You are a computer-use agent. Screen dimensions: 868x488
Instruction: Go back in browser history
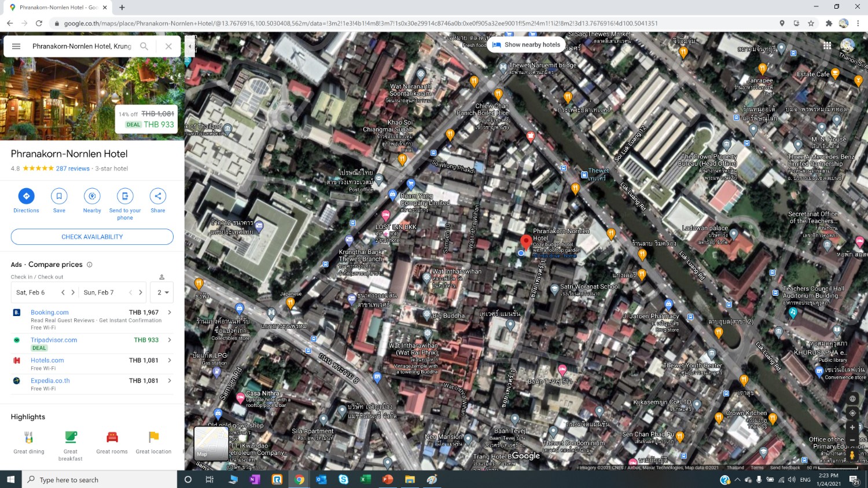(10, 23)
